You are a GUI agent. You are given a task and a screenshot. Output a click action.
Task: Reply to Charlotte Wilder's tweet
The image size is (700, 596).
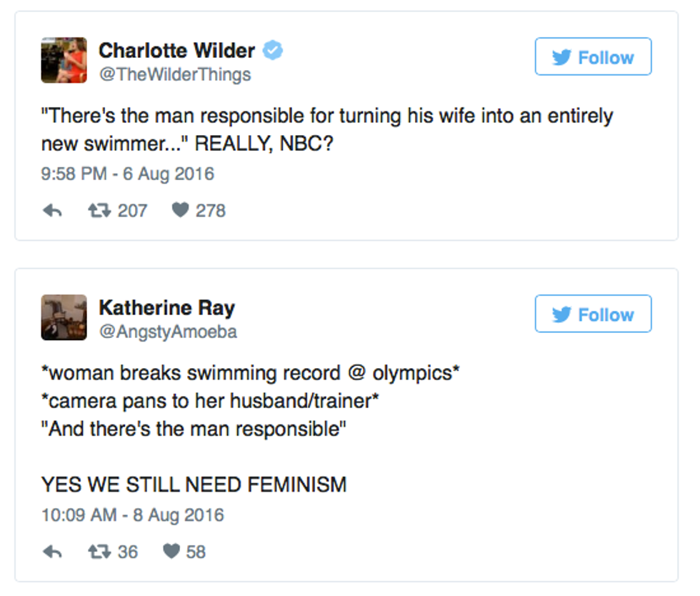point(52,211)
